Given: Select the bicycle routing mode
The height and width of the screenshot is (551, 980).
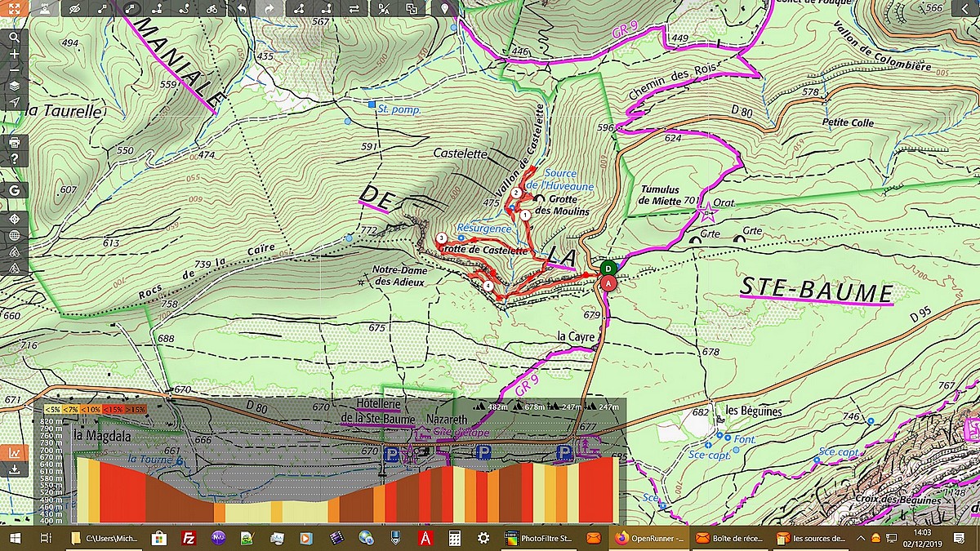Looking at the screenshot, I should (212, 8).
